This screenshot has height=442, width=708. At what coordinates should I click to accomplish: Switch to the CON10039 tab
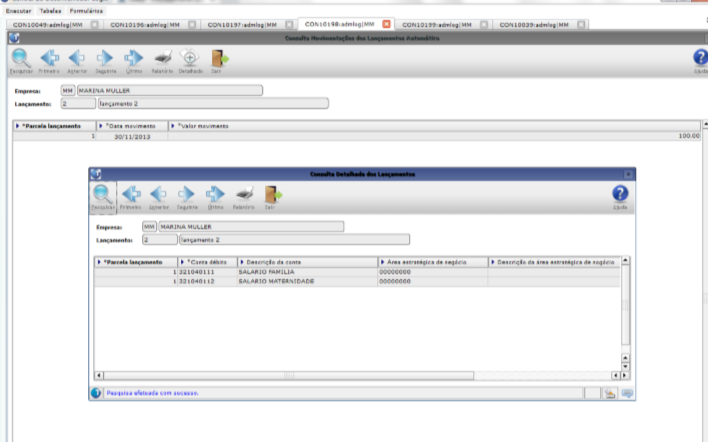click(534, 25)
